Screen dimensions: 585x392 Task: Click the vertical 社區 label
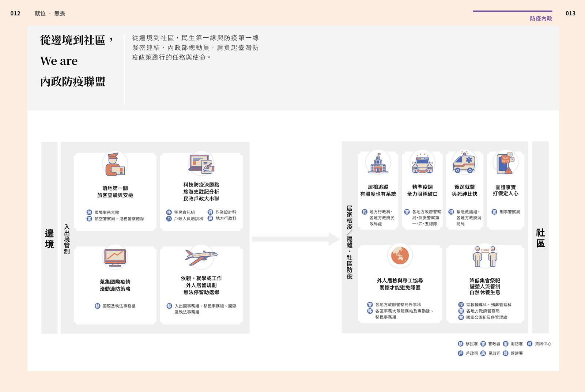(x=540, y=238)
